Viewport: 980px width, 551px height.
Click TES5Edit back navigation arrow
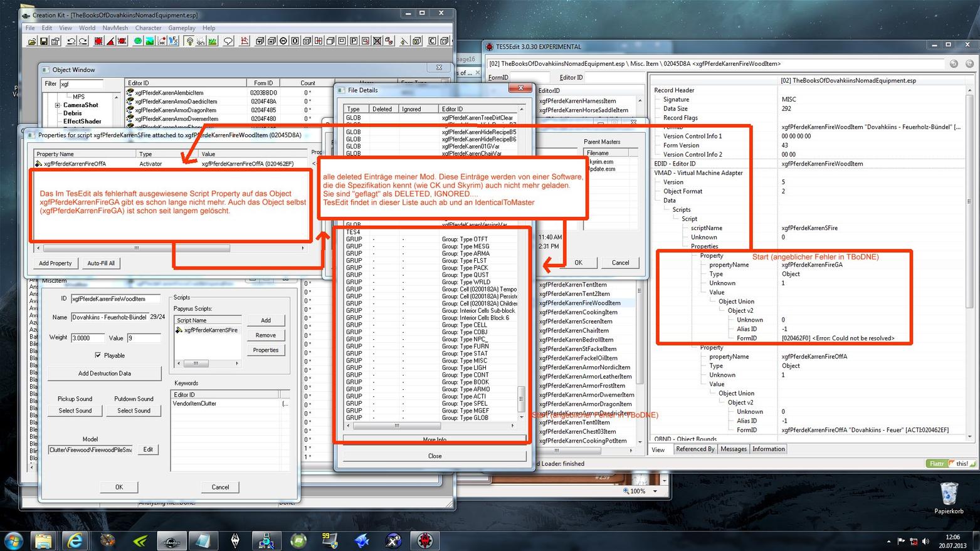(x=954, y=63)
